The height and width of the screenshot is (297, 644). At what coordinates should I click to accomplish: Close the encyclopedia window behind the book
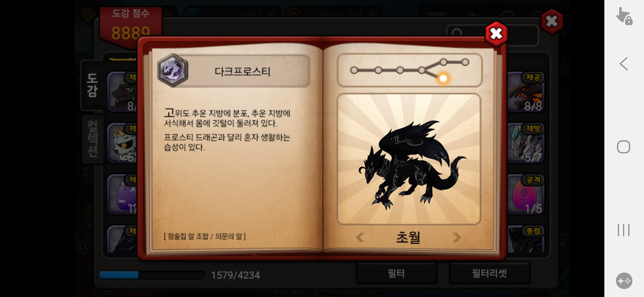click(x=552, y=21)
